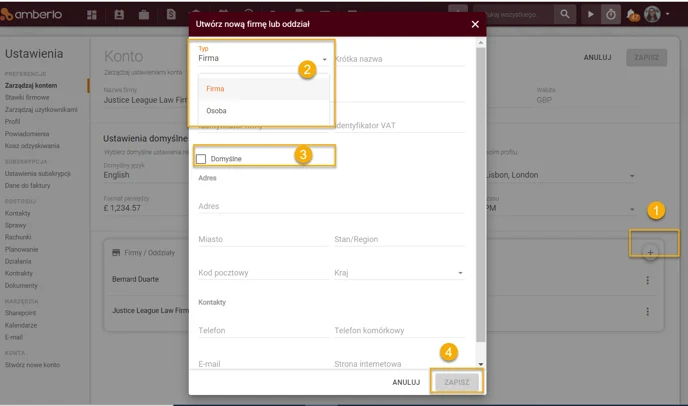Open the notifications bell icon
Screen dimensions: 688x406
pyautogui.click(x=632, y=15)
